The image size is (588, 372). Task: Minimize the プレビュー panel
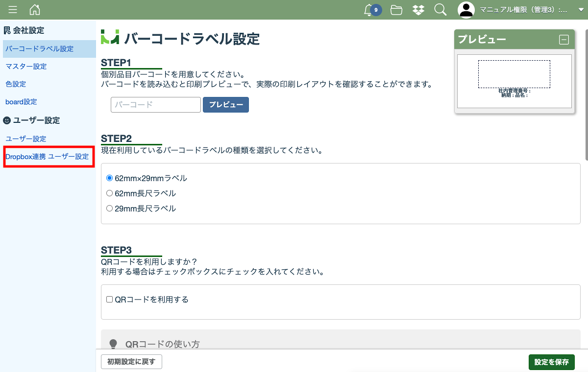point(564,40)
